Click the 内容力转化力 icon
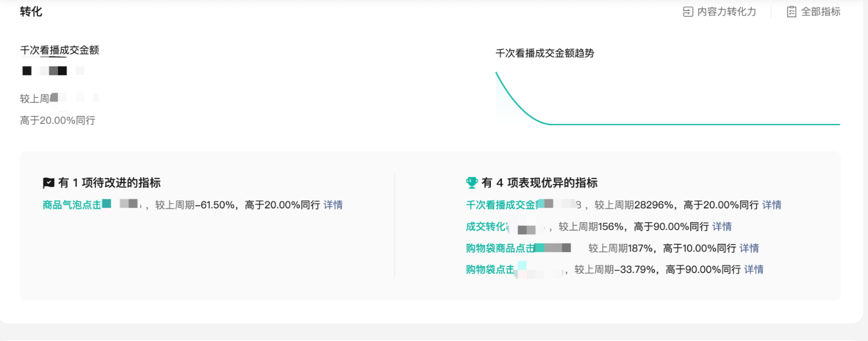Viewport: 868px width, 341px height. (688, 12)
